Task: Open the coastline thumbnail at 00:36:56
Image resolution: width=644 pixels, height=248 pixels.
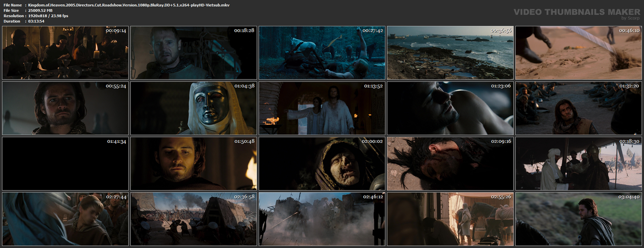Action: 450,53
